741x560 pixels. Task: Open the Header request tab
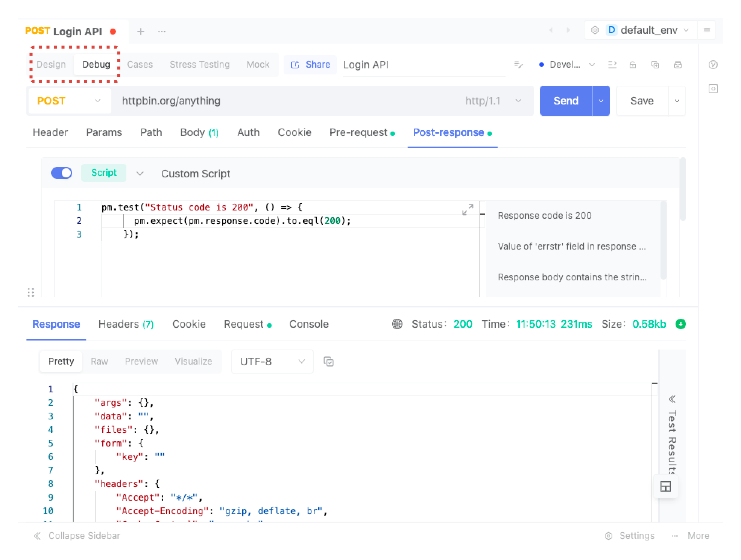(50, 133)
